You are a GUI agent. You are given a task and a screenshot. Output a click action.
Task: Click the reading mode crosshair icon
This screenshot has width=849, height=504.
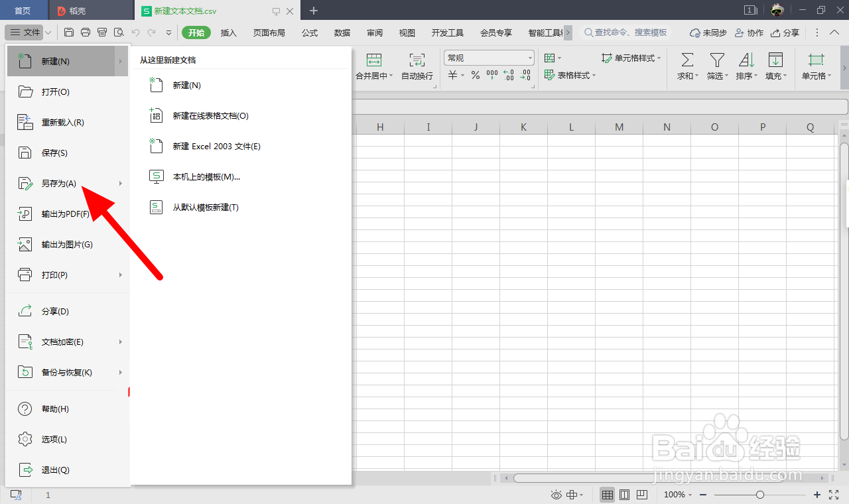tap(573, 495)
